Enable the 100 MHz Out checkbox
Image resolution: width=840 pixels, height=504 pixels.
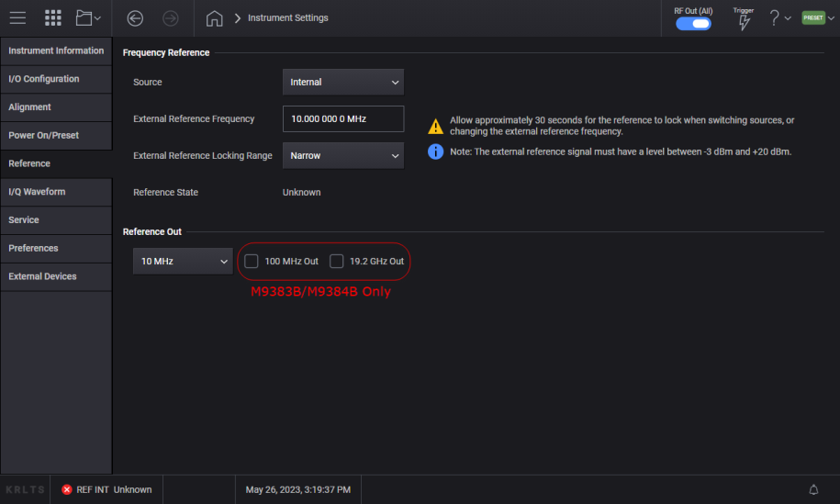click(252, 262)
